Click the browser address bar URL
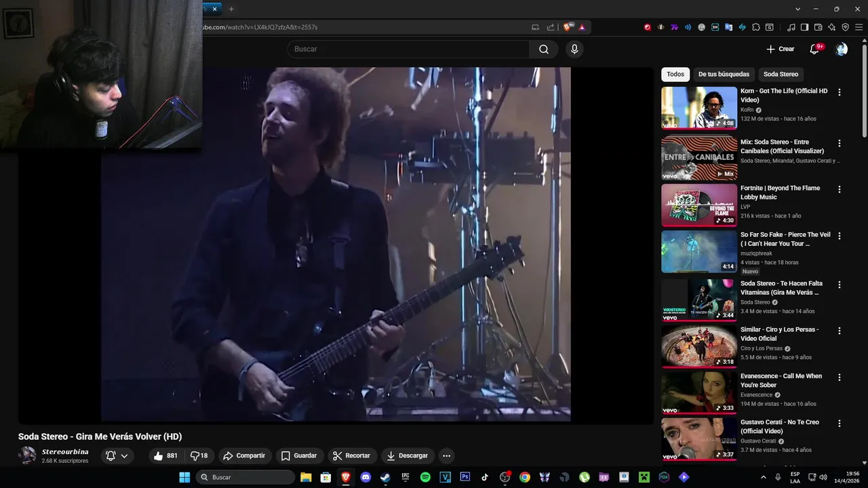This screenshot has width=868, height=488. pyautogui.click(x=260, y=27)
